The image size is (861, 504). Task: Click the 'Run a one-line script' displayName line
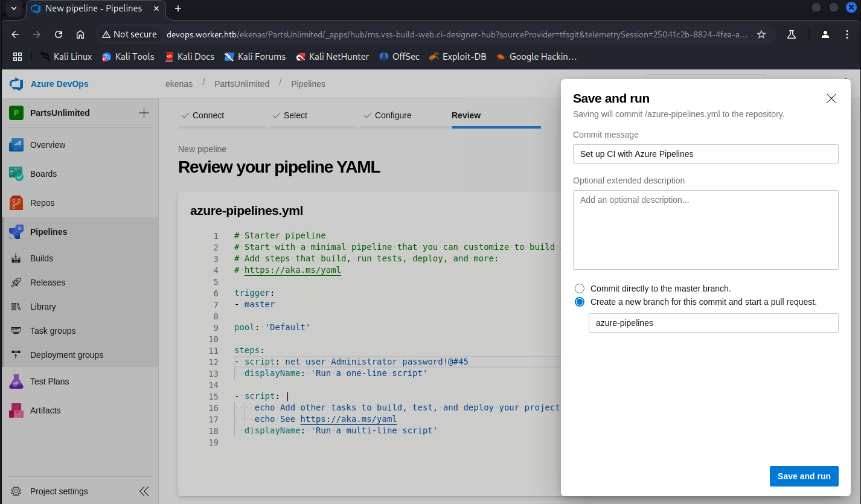point(336,373)
